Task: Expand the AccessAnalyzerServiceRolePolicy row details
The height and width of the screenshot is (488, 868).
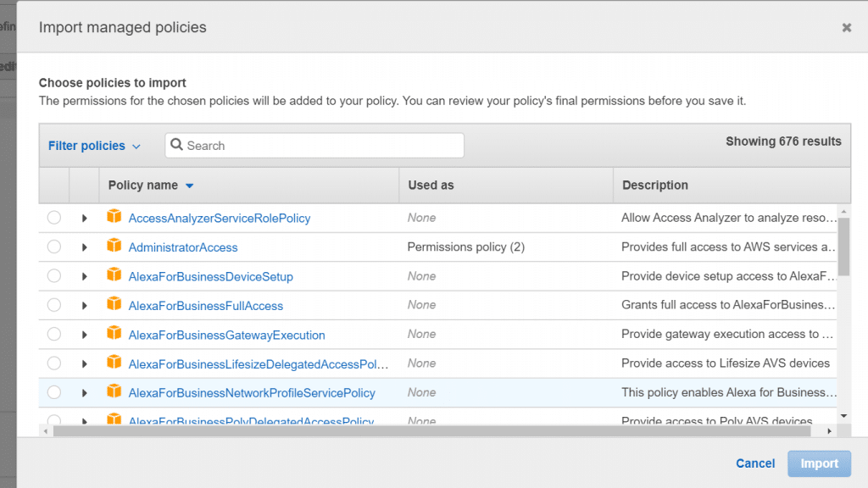Action: pyautogui.click(x=84, y=218)
